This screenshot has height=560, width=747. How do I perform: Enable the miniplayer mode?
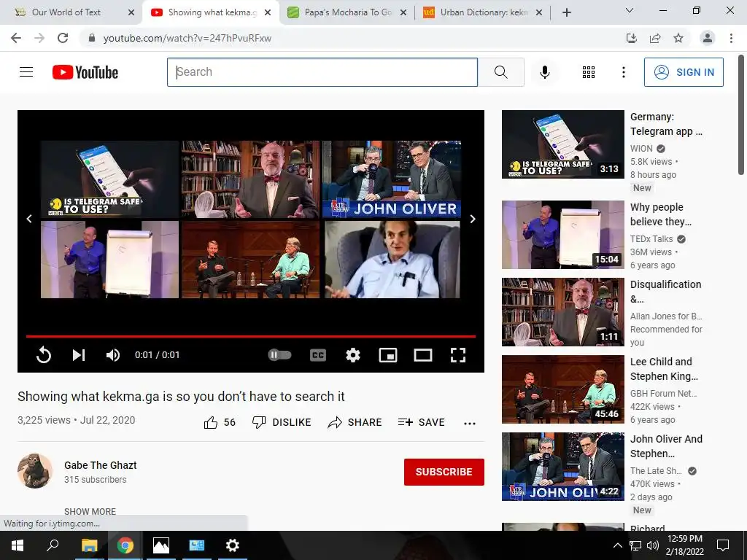pyautogui.click(x=388, y=355)
